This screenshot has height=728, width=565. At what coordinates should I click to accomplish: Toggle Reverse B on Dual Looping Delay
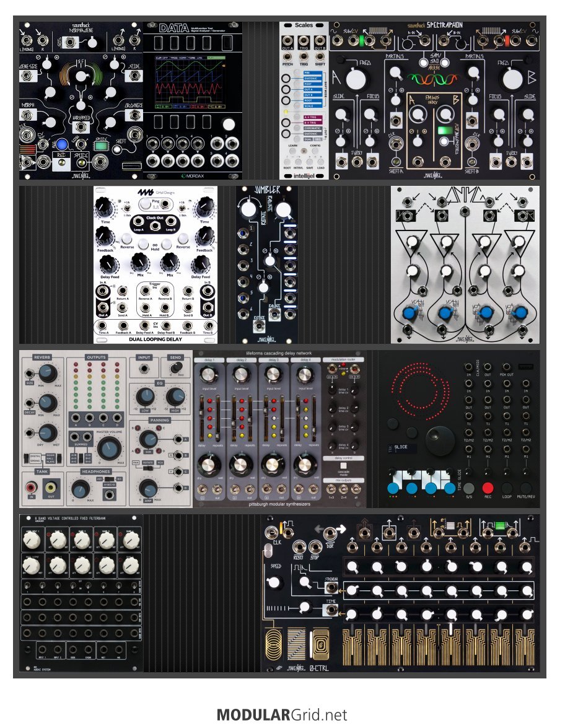tap(183, 239)
